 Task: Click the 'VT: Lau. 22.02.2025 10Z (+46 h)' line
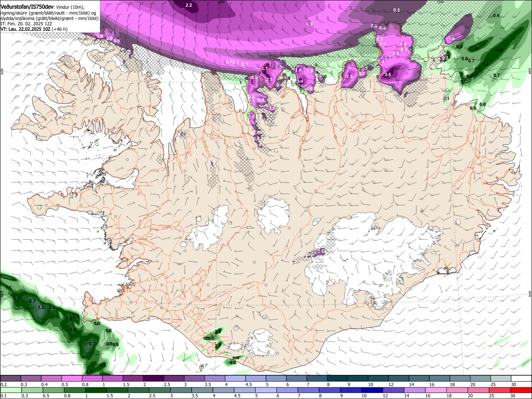pyautogui.click(x=34, y=29)
